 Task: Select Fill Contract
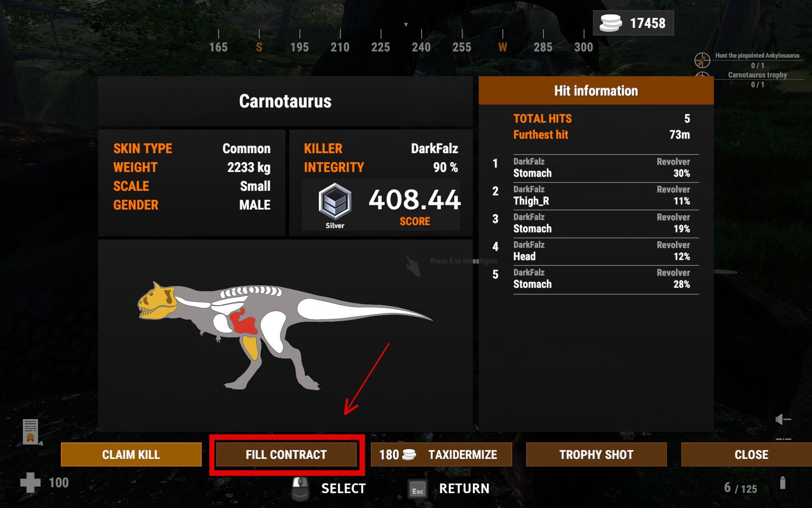pyautogui.click(x=286, y=455)
